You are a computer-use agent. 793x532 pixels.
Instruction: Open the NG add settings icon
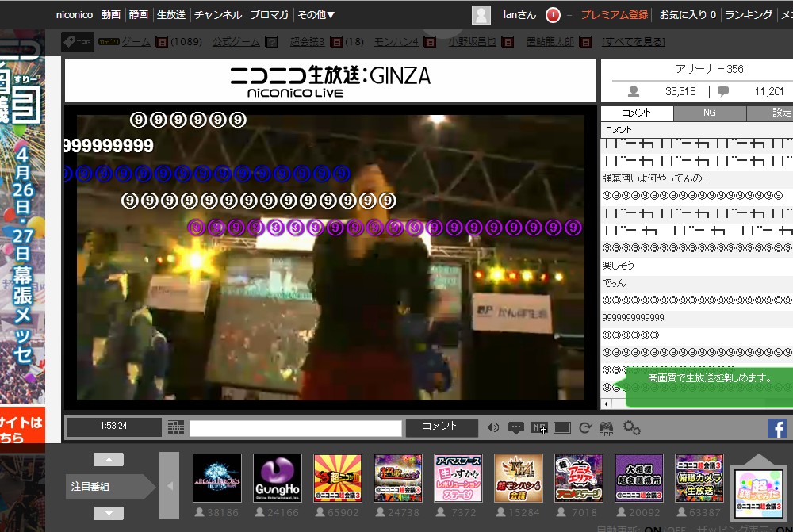click(x=539, y=428)
